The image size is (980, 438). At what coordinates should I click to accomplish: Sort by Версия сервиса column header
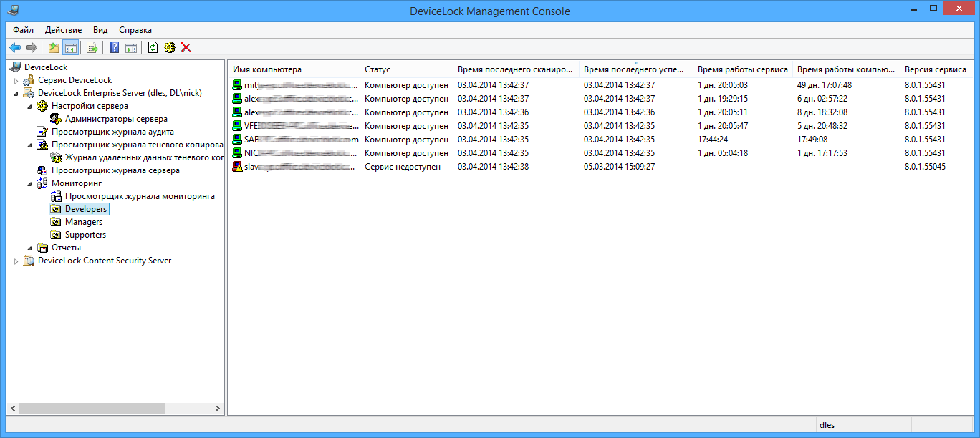click(x=936, y=69)
